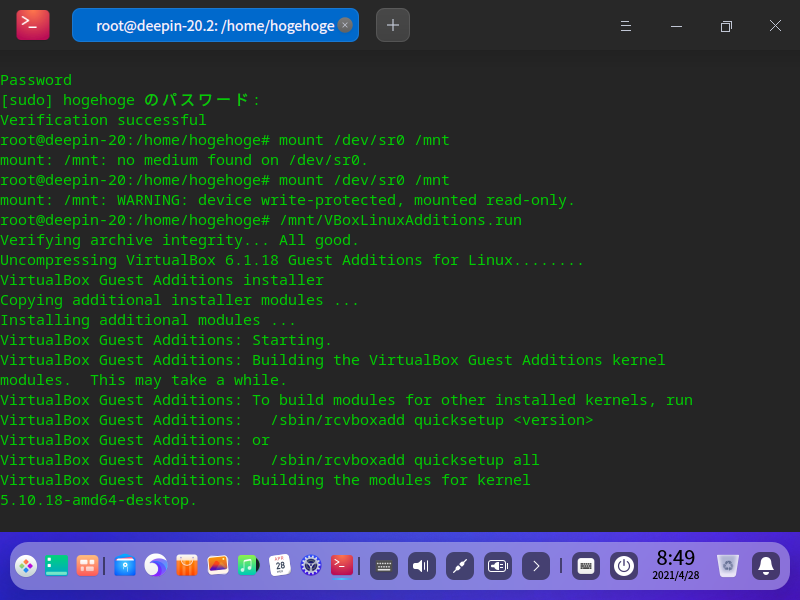Close the terminal window

(x=776, y=26)
